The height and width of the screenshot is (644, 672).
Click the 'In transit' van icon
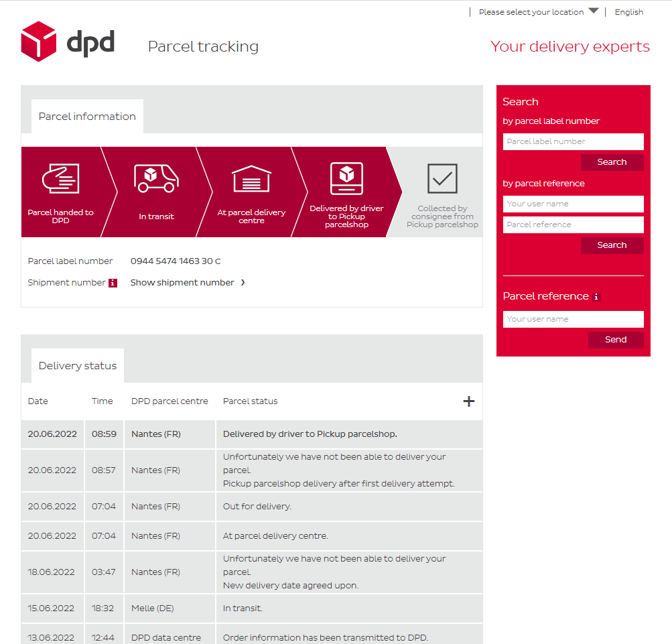(156, 178)
